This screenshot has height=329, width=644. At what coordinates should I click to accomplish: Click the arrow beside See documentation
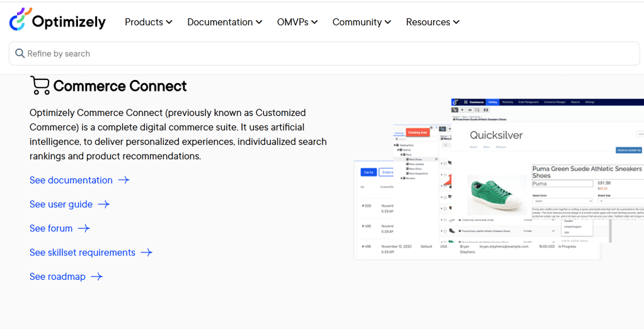coord(124,180)
